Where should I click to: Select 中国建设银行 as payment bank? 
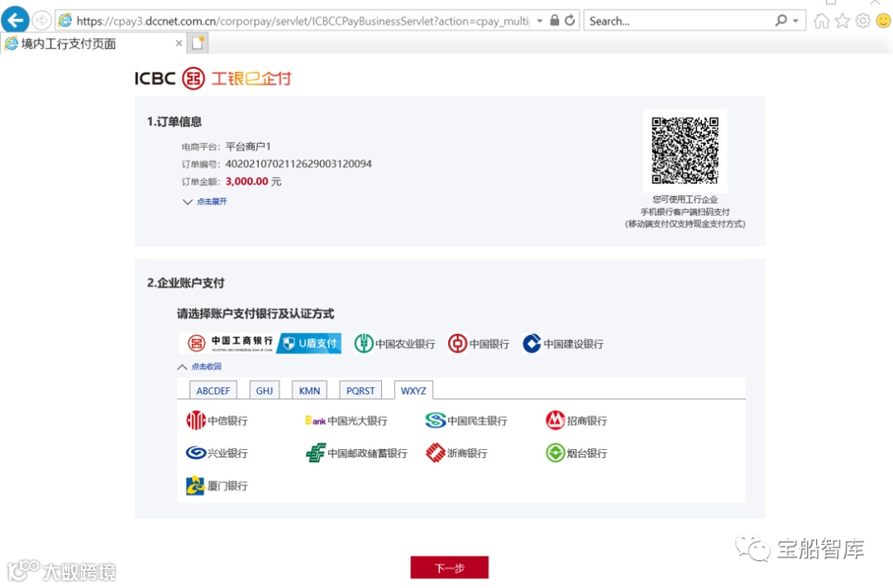coord(563,343)
